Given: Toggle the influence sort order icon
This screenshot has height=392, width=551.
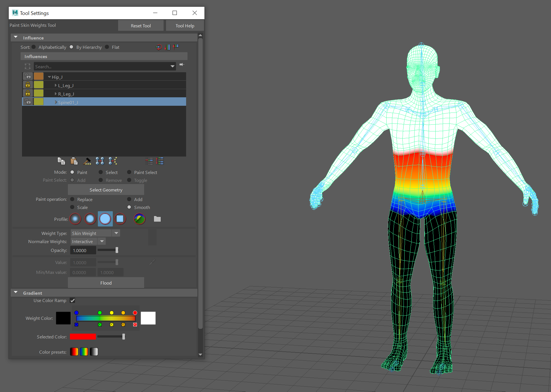Looking at the screenshot, I should (x=159, y=47).
